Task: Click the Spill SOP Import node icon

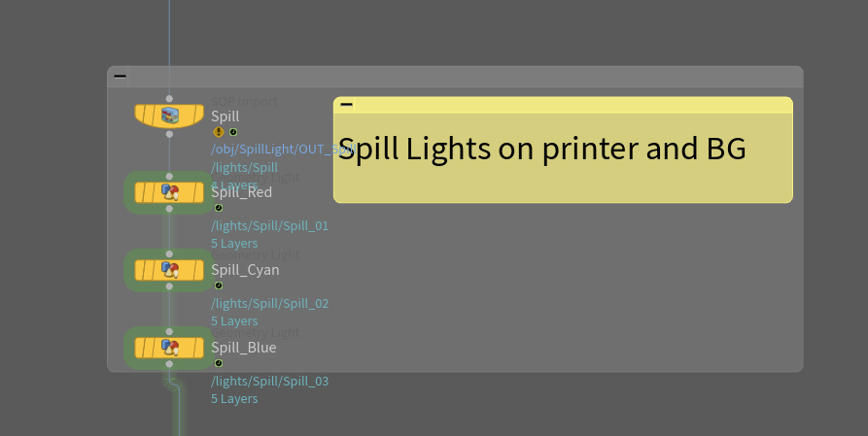Action: [x=169, y=116]
